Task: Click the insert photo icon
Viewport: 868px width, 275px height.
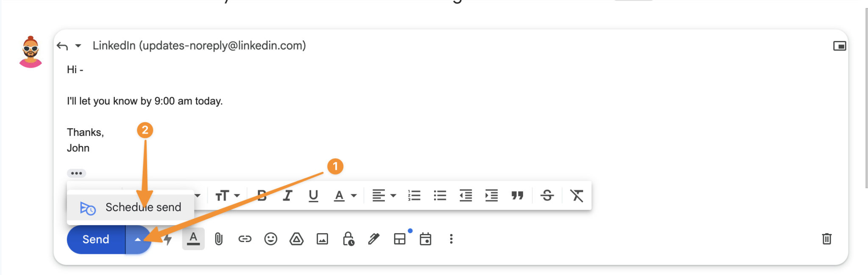Action: click(x=322, y=239)
